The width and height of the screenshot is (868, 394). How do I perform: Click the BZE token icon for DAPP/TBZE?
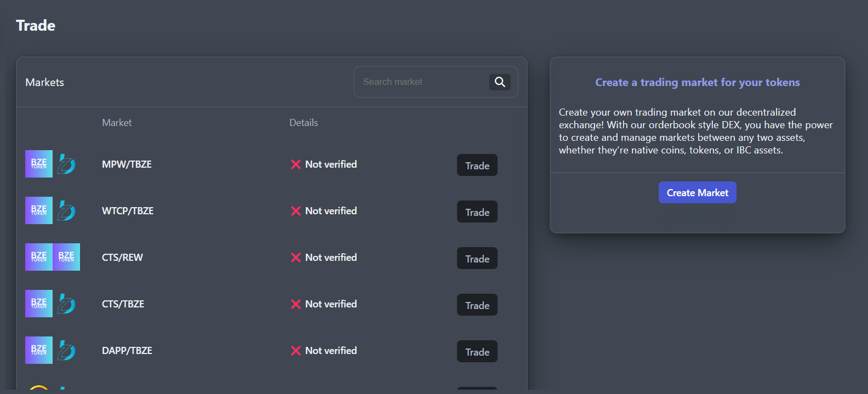[39, 350]
